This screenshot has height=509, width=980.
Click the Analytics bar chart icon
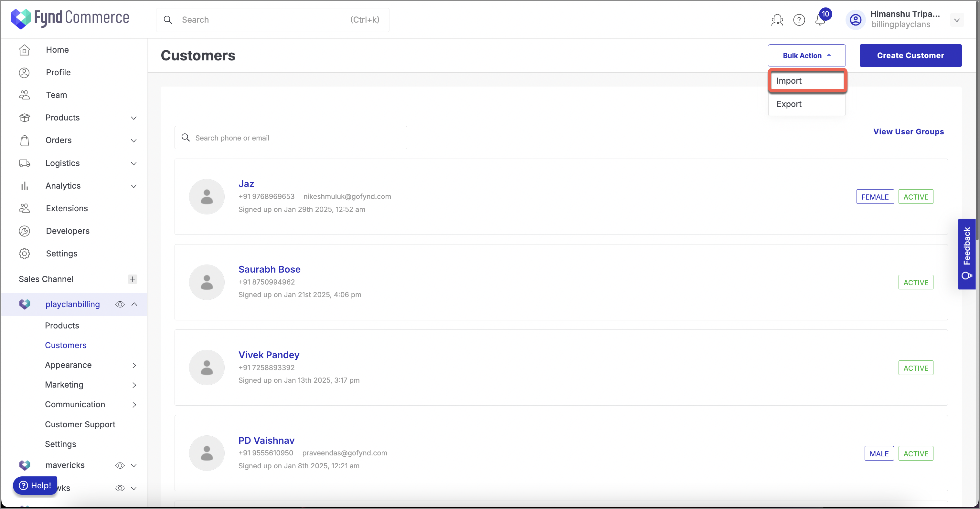click(x=24, y=186)
